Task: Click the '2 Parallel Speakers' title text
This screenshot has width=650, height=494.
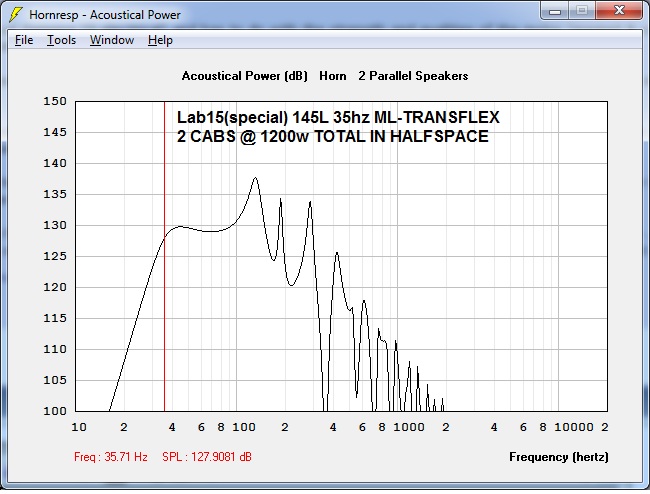Action: pyautogui.click(x=413, y=76)
